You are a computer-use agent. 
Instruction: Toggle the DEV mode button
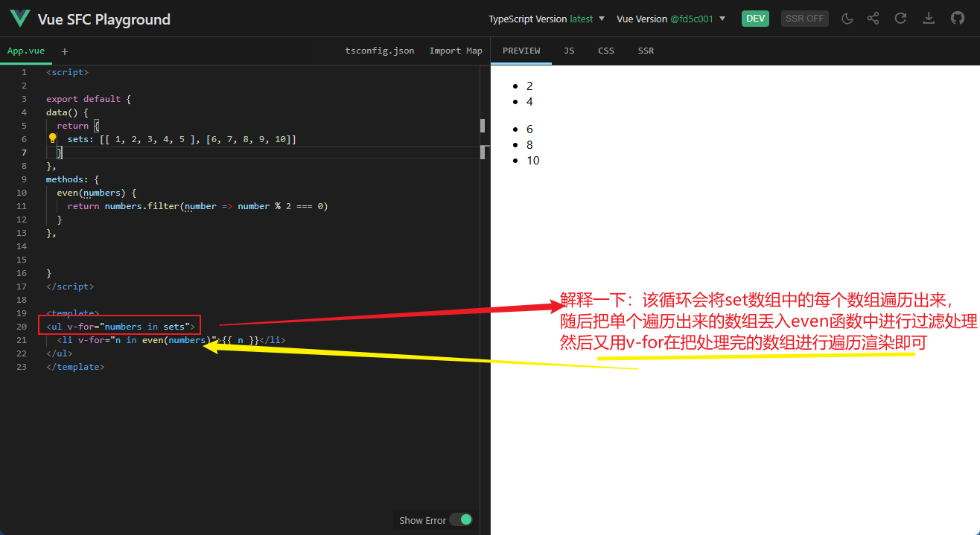(x=755, y=19)
